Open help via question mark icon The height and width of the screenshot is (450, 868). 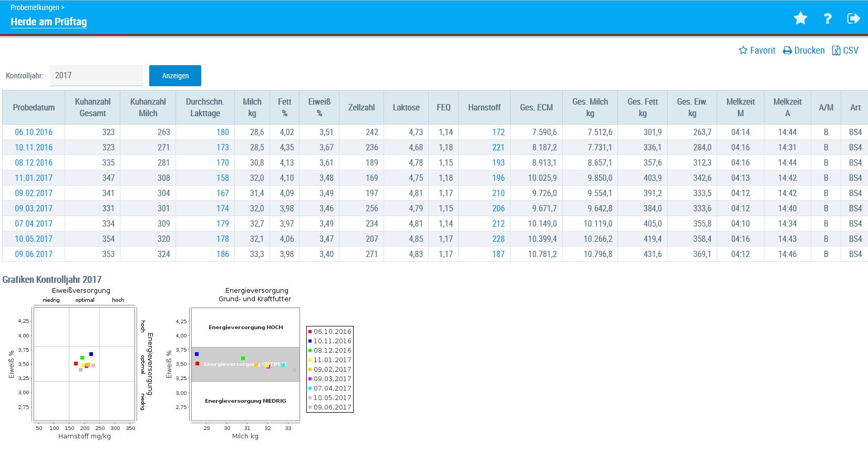[x=828, y=18]
